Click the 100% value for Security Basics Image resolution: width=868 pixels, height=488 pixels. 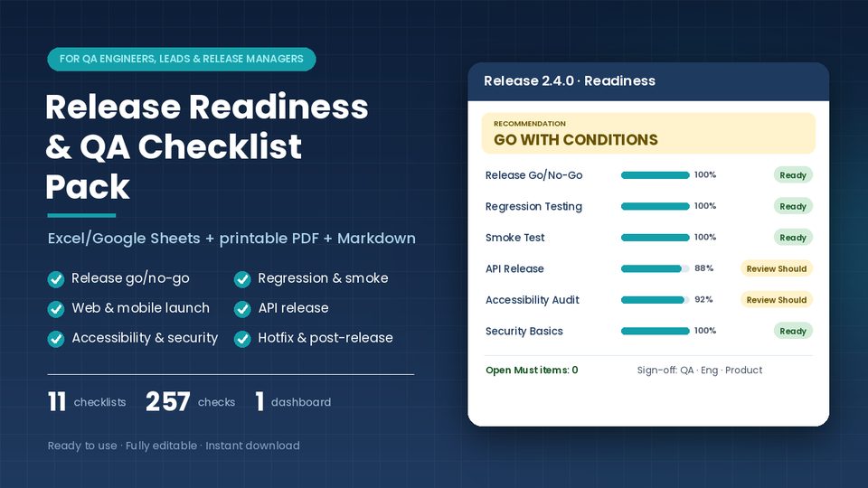click(705, 331)
